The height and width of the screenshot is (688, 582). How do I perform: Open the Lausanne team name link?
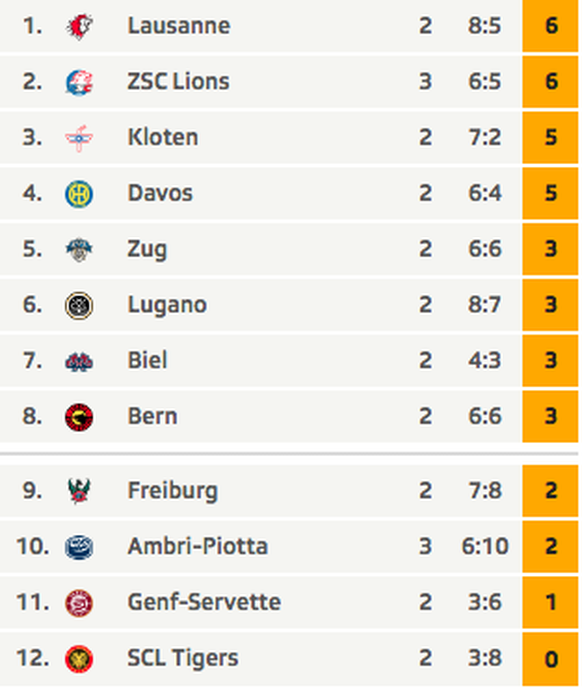click(179, 25)
